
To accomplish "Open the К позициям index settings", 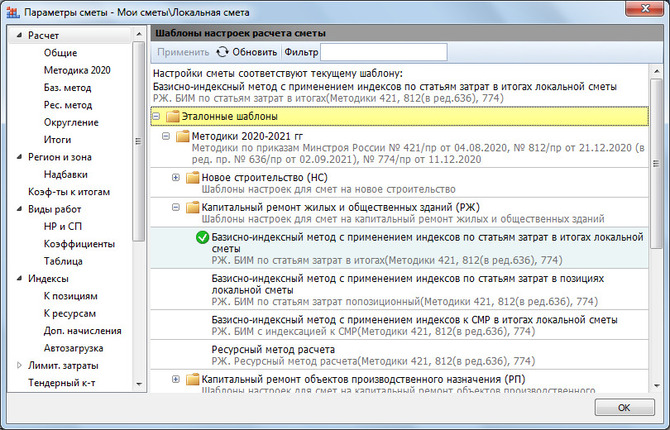I will 71,296.
